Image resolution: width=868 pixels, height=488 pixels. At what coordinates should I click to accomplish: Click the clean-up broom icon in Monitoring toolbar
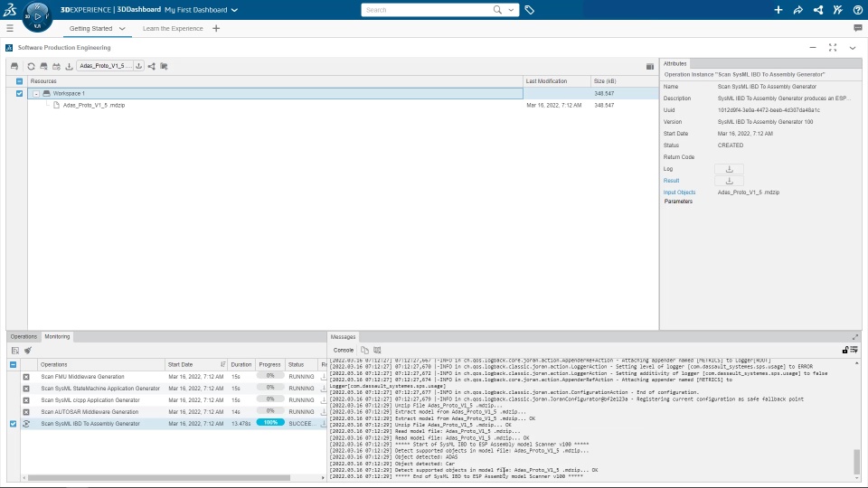(28, 351)
